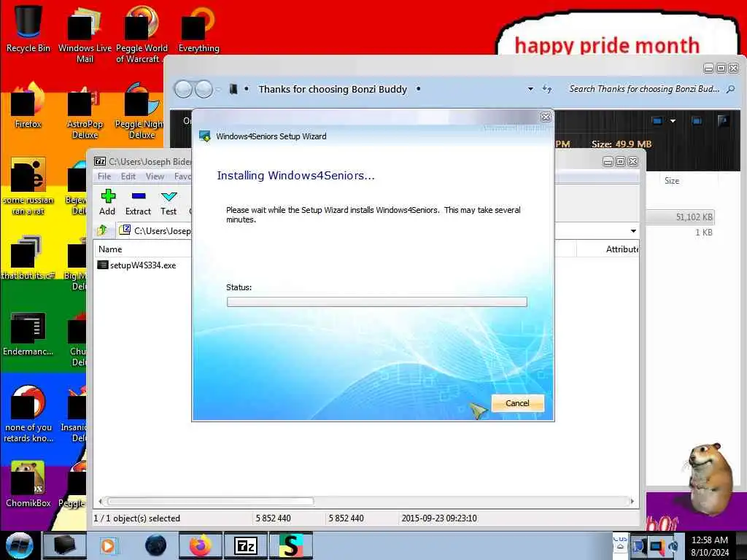This screenshot has height=560, width=747.
Task: Open the Windows Start menu
Action: coord(20,545)
